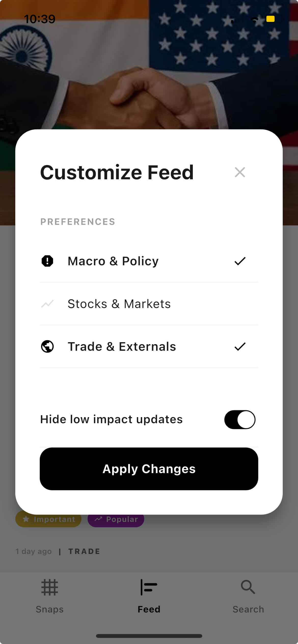Tap the battery status icon
Screen dimensions: 298x644
point(273,19)
